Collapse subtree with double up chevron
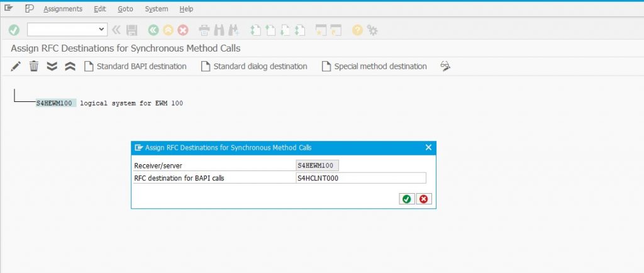 (70, 66)
